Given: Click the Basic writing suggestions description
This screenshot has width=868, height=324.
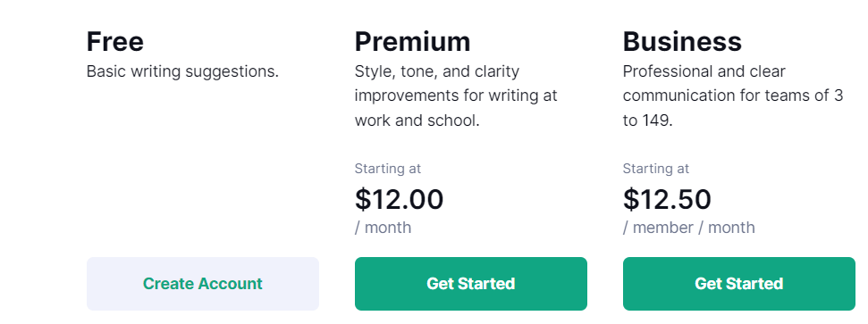Looking at the screenshot, I should click(182, 72).
